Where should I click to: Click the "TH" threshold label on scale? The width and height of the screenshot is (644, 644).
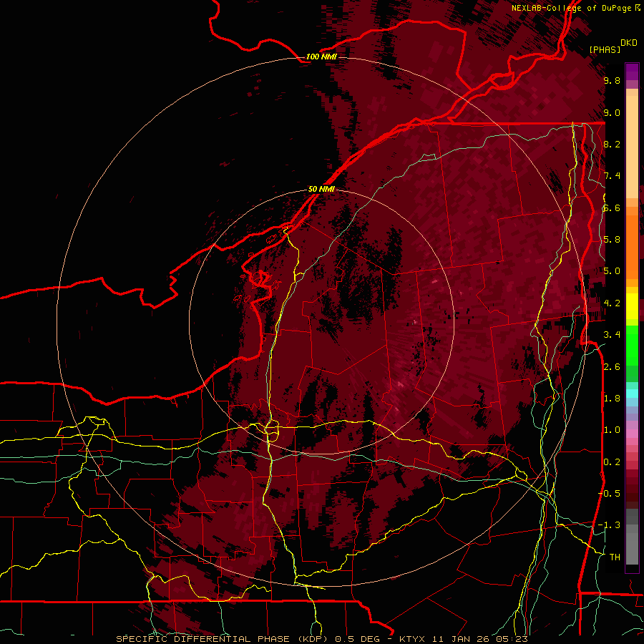[x=615, y=557]
